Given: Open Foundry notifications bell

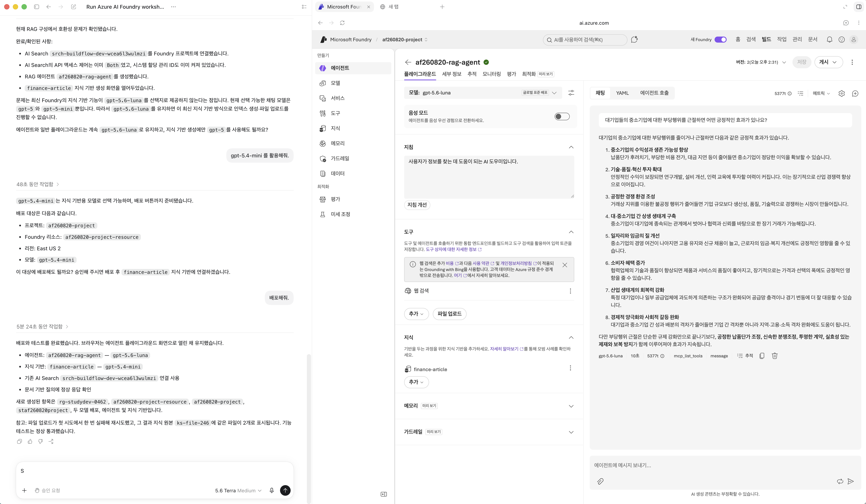Looking at the screenshot, I should pyautogui.click(x=830, y=40).
